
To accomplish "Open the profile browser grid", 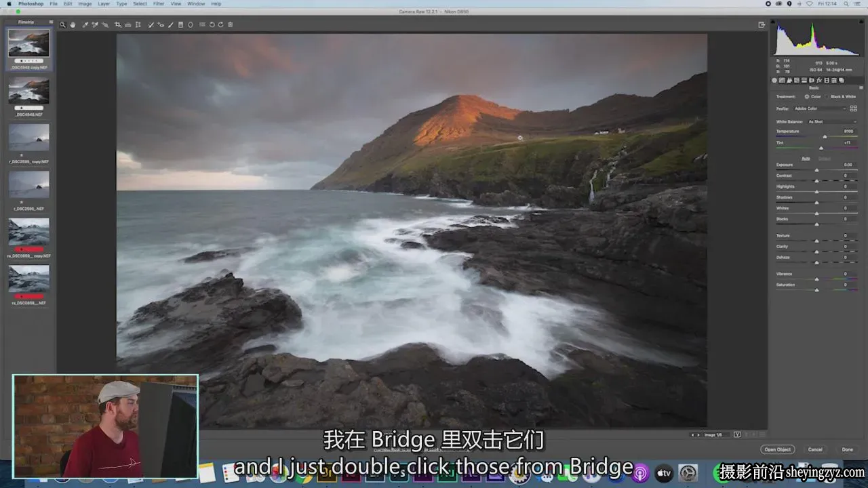I will click(x=854, y=108).
